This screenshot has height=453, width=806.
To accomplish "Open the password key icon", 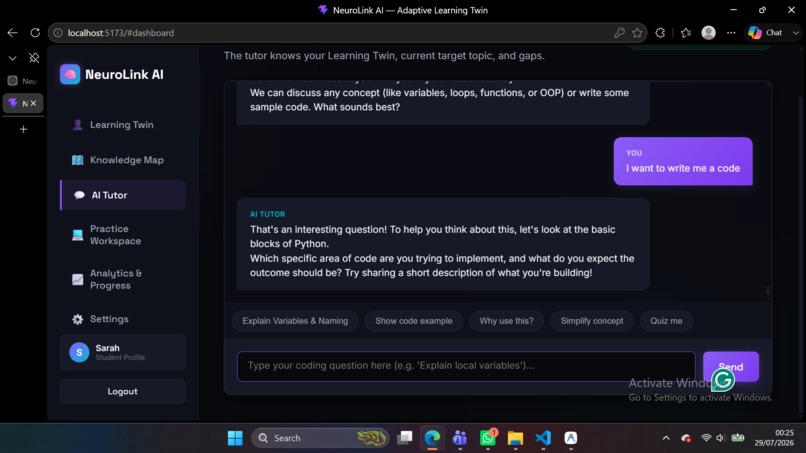I will click(x=619, y=33).
